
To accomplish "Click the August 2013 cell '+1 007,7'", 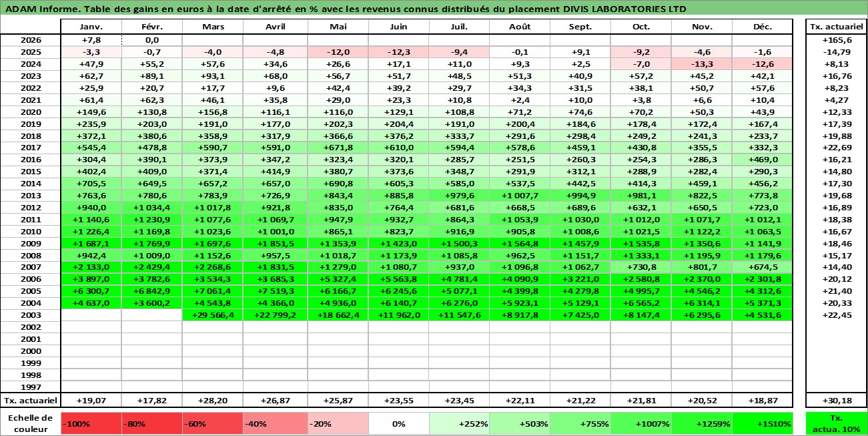I will 519,196.
